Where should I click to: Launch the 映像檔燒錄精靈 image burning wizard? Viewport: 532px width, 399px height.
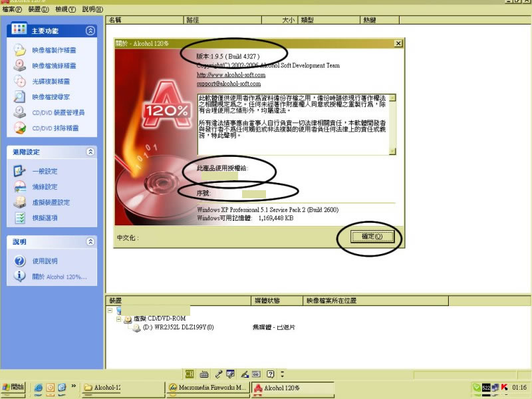pos(54,66)
